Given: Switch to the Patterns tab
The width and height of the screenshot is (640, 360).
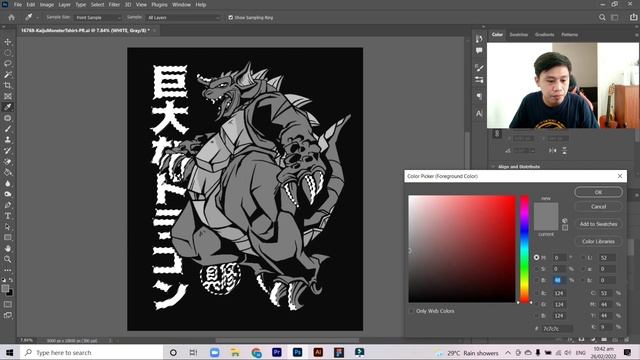Looking at the screenshot, I should tap(569, 35).
